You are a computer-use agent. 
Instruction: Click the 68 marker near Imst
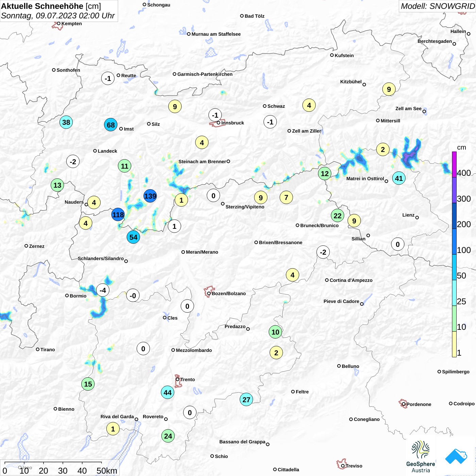point(111,125)
